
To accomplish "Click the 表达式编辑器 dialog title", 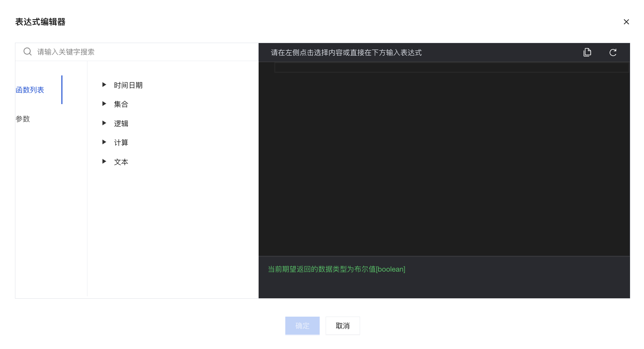I will (40, 22).
